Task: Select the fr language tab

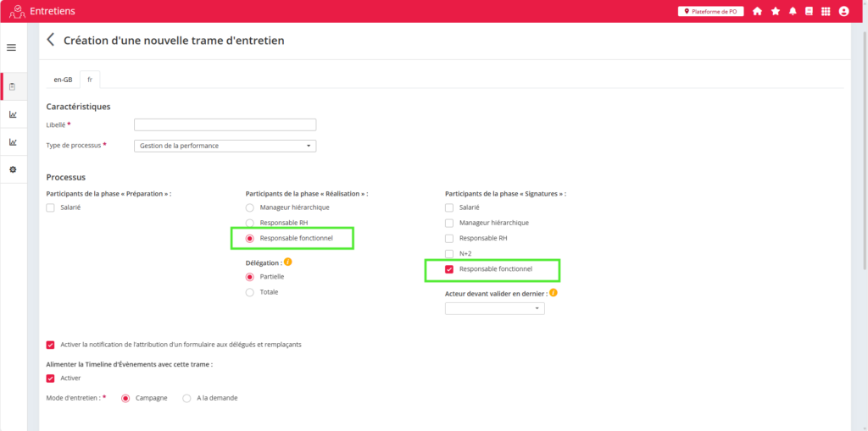Action: (x=90, y=80)
